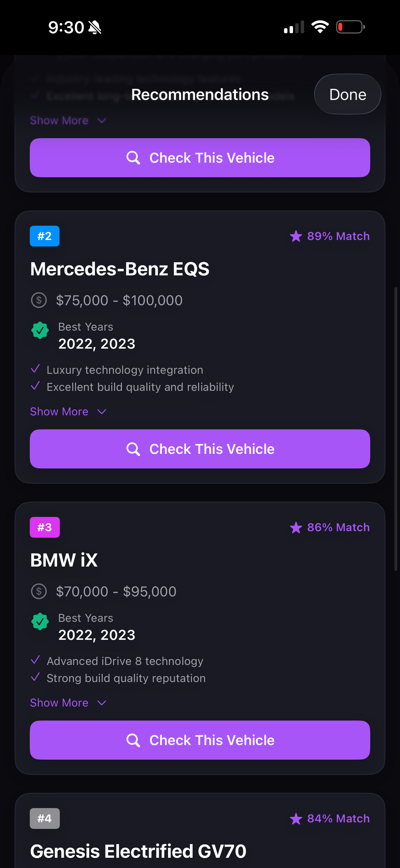Click the star icon next to 89% Match
The image size is (400, 868).
pyautogui.click(x=296, y=236)
